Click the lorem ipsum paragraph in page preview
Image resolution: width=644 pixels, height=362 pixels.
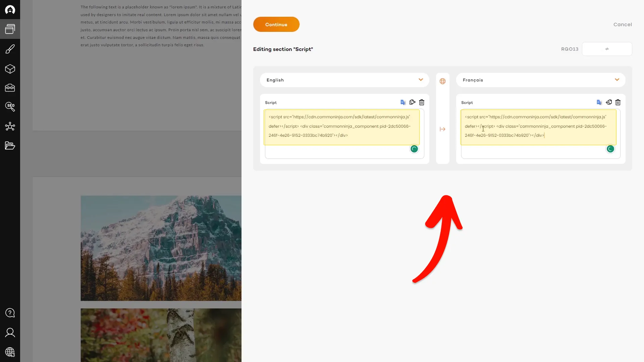pyautogui.click(x=161, y=26)
